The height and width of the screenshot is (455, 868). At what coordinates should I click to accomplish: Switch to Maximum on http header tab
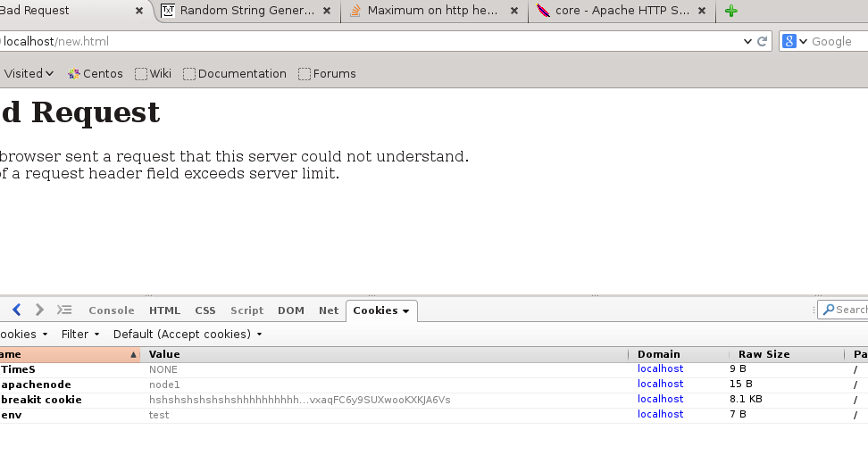pos(432,11)
